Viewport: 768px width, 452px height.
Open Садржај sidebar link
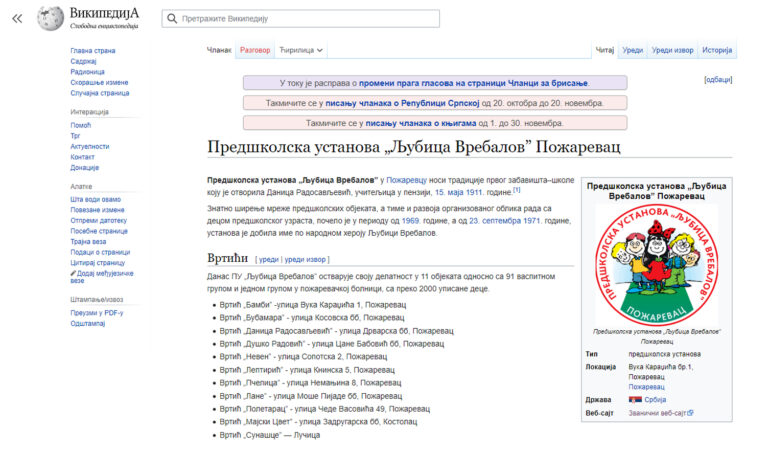pyautogui.click(x=83, y=61)
